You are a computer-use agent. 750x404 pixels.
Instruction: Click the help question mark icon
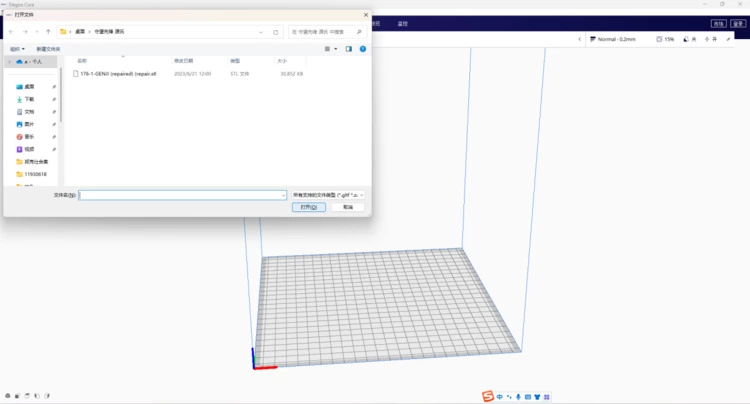coord(362,48)
